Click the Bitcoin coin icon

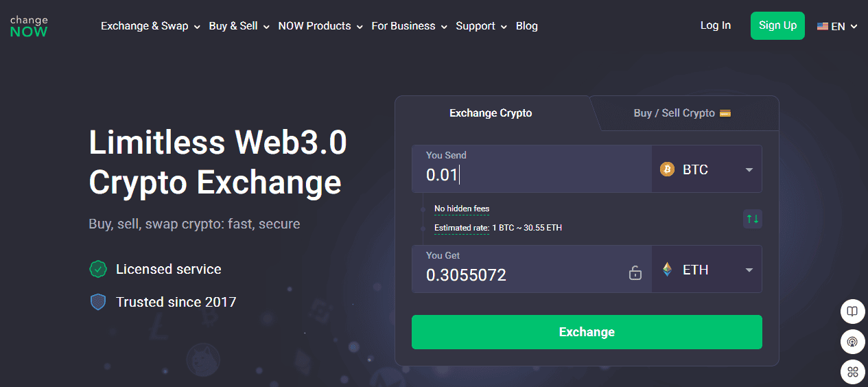coord(667,169)
